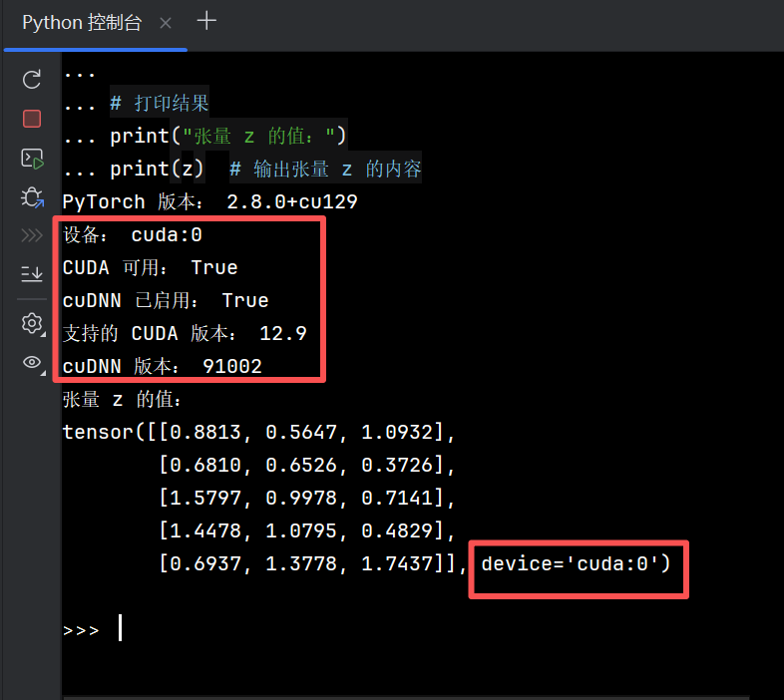Image resolution: width=784 pixels, height=700 pixels.
Task: Click the tensor row starting with 1.4478
Action: tap(306, 531)
